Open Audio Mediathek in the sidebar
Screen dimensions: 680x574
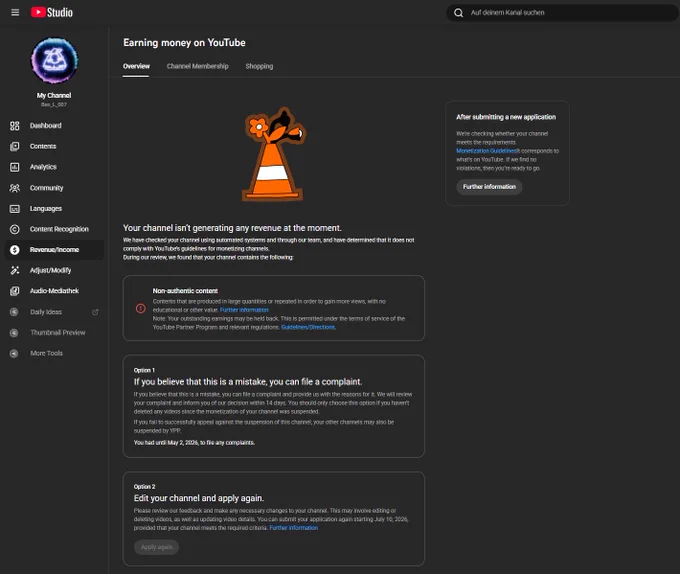pyautogui.click(x=54, y=291)
